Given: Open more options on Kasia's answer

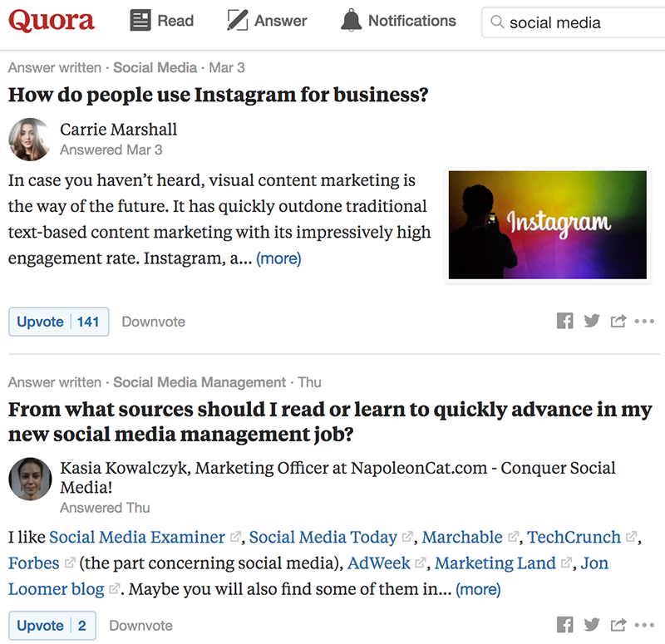Looking at the screenshot, I should [x=644, y=625].
